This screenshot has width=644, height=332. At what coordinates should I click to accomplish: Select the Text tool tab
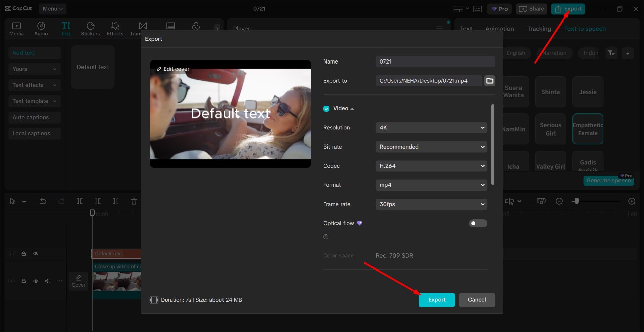pos(66,29)
